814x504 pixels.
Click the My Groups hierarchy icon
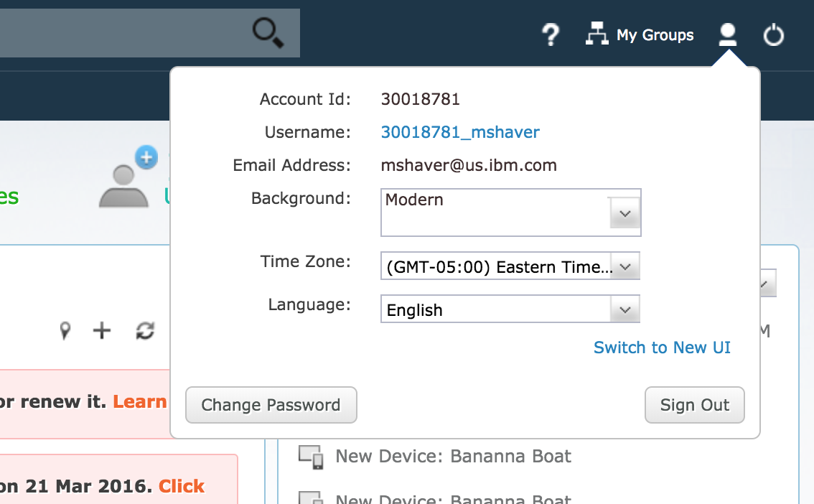pos(597,34)
